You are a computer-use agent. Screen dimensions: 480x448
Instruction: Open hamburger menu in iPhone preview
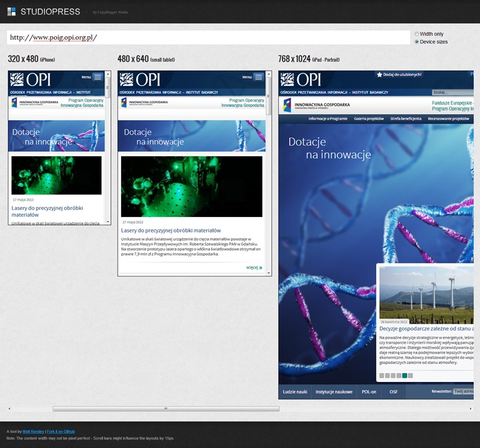[98, 77]
